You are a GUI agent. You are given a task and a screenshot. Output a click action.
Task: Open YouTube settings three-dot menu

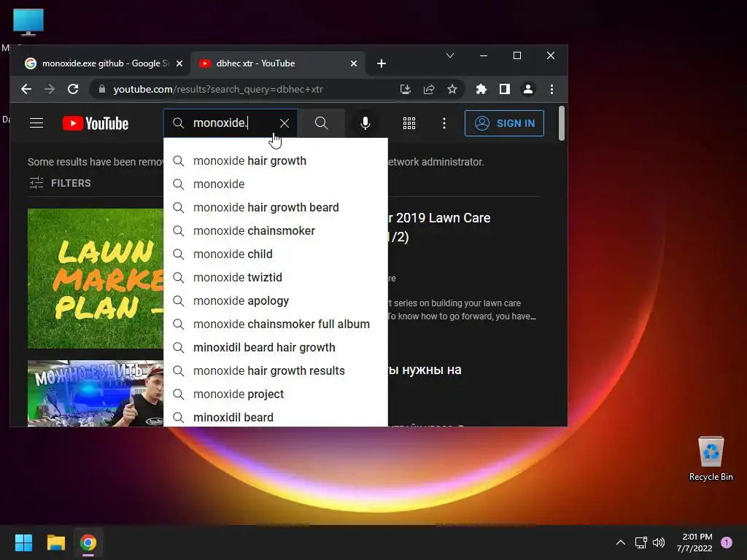[444, 123]
